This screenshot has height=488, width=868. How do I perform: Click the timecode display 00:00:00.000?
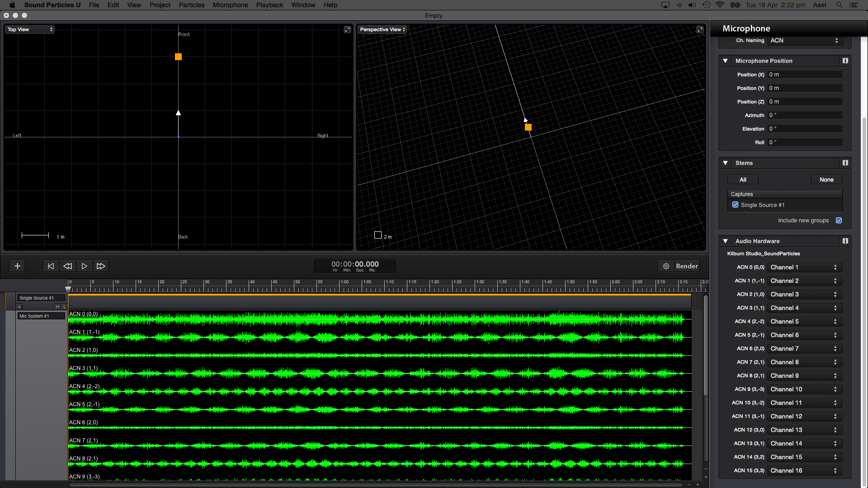355,266
